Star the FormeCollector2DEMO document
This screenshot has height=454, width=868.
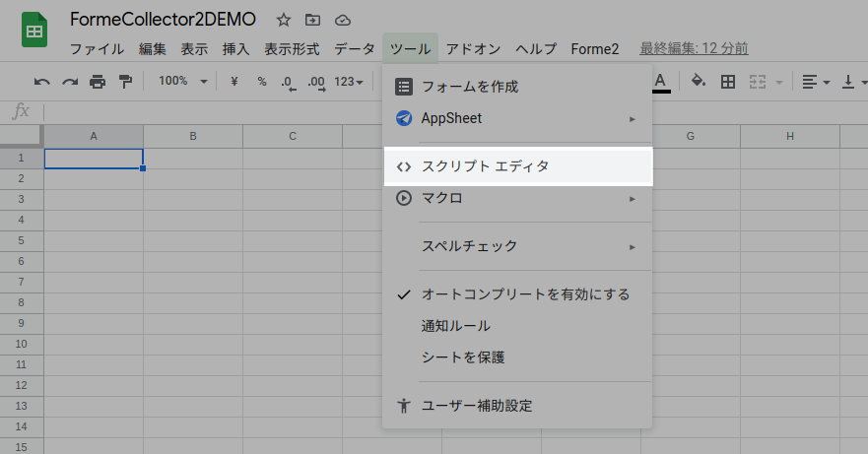pos(284,20)
